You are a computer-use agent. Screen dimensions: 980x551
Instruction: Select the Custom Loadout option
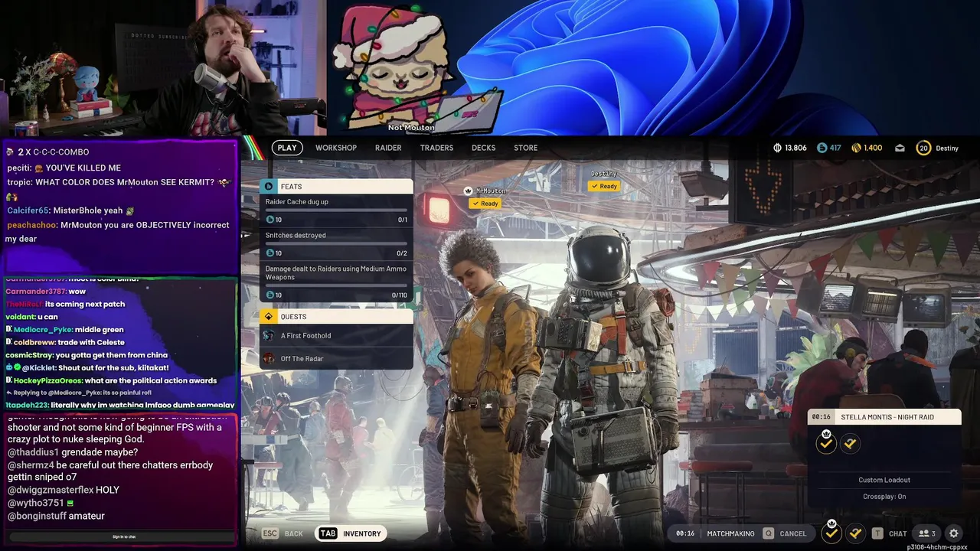tap(884, 480)
